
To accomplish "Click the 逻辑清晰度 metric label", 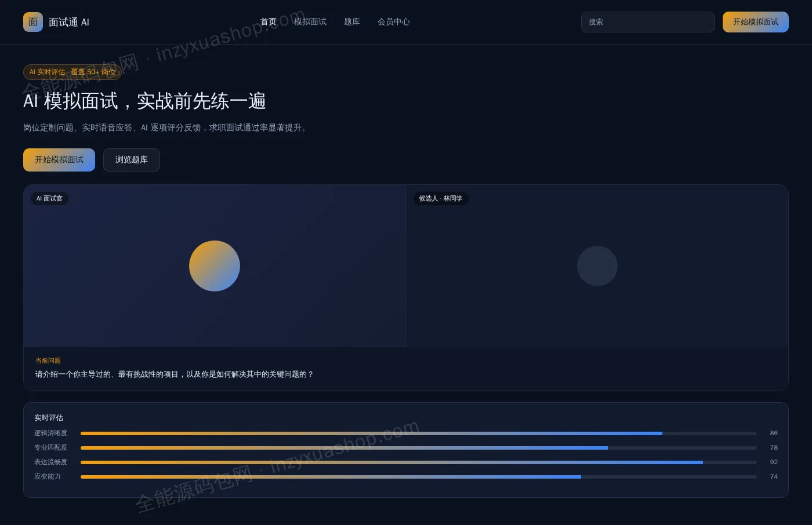I will pos(51,433).
